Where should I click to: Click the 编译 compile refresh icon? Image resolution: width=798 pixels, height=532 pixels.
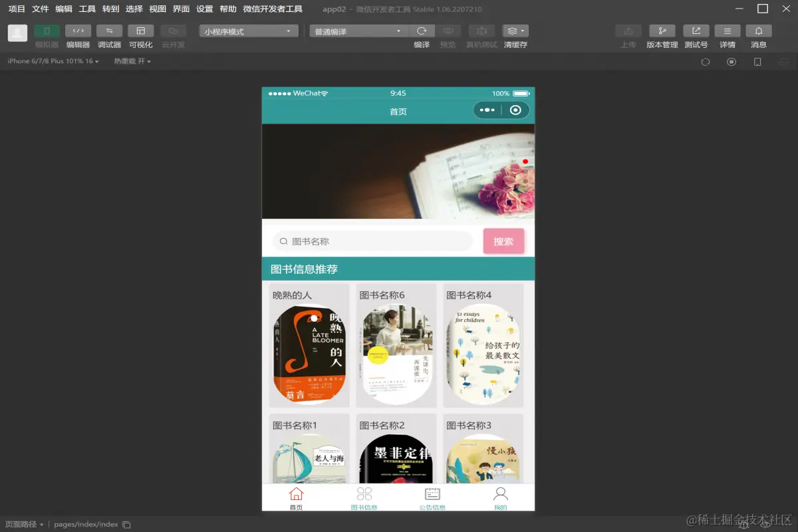[422, 31]
